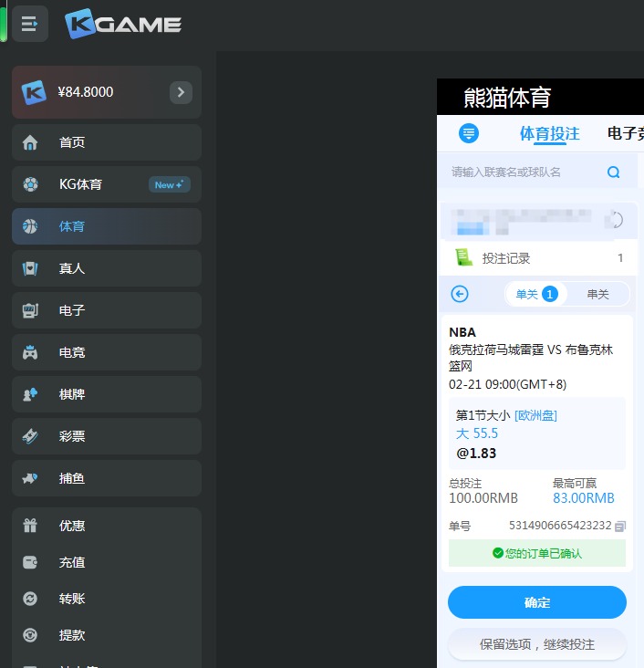Click the withdrawal icon beside 提款
The height and width of the screenshot is (668, 644).
click(30, 635)
